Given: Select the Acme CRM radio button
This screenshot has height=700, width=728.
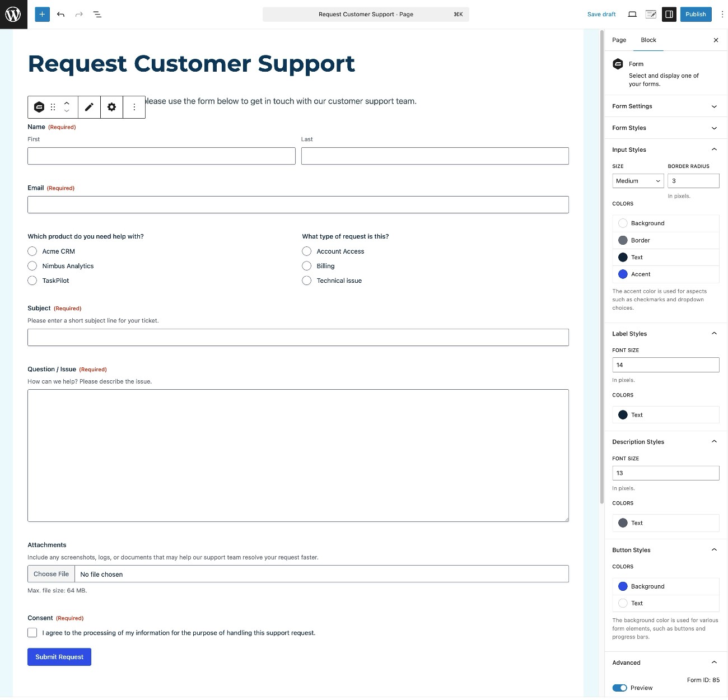Looking at the screenshot, I should 32,251.
